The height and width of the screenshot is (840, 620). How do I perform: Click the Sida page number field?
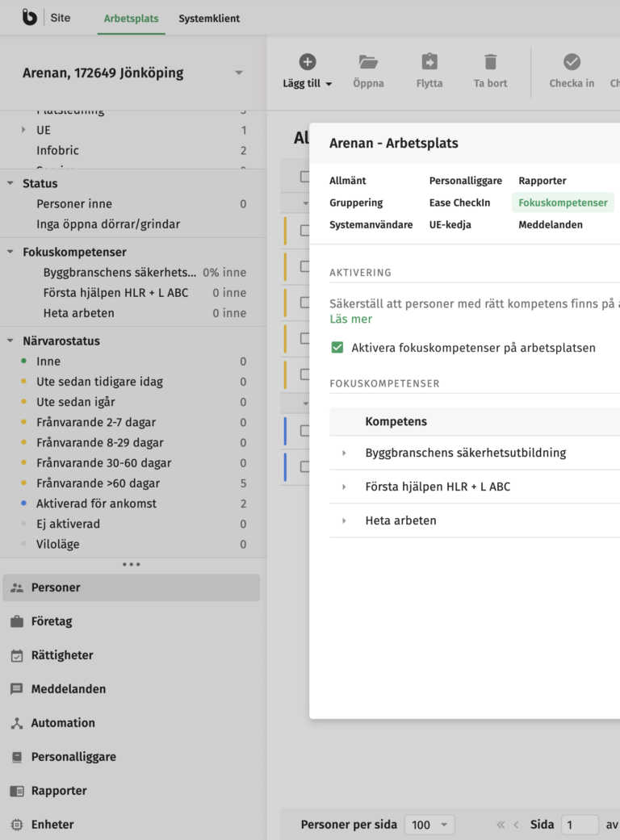[579, 825]
